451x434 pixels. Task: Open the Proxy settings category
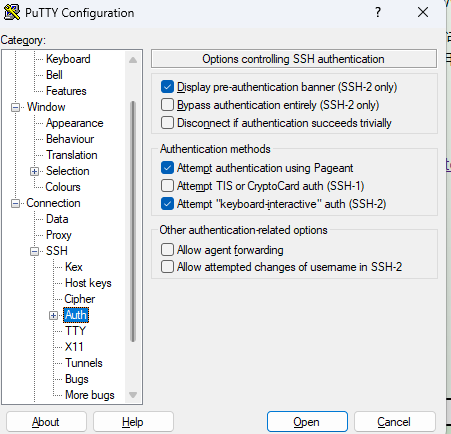click(59, 235)
